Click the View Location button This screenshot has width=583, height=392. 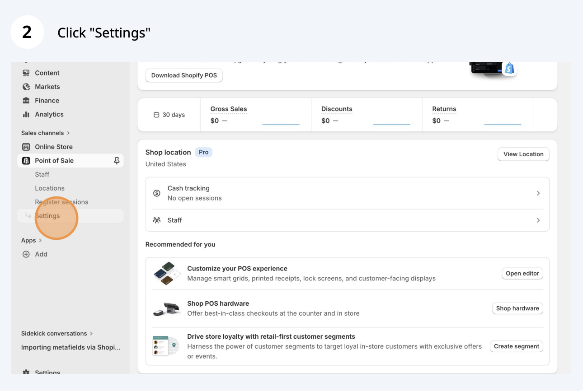pyautogui.click(x=523, y=154)
